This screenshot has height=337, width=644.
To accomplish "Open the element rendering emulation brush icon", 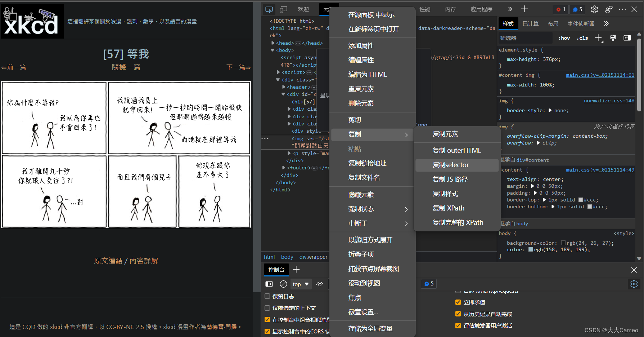I will coord(613,38).
